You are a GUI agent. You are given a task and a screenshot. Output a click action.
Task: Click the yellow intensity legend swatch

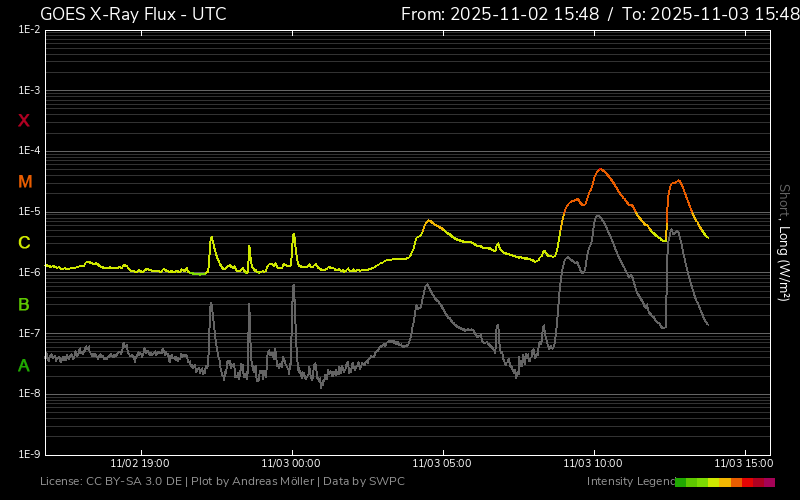(714, 482)
